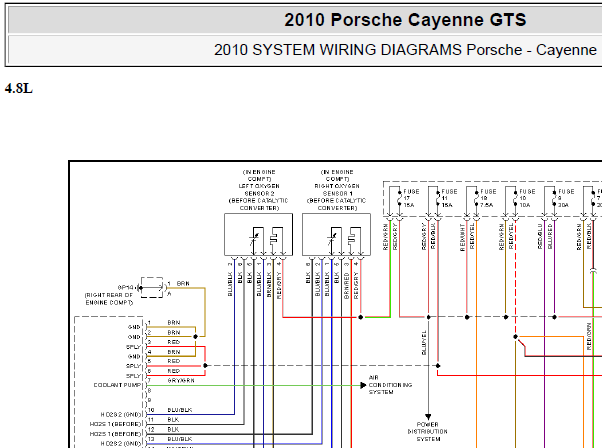Screen dimensions: 602x448
Task: Click the '2010 Porsche Cayenne GTS' title
Action: 405,20
